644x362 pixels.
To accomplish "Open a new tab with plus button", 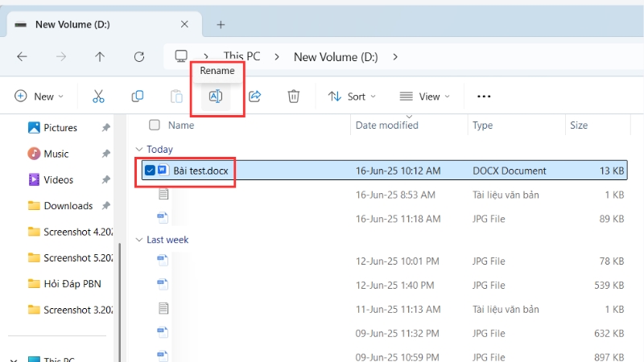I will (x=221, y=24).
